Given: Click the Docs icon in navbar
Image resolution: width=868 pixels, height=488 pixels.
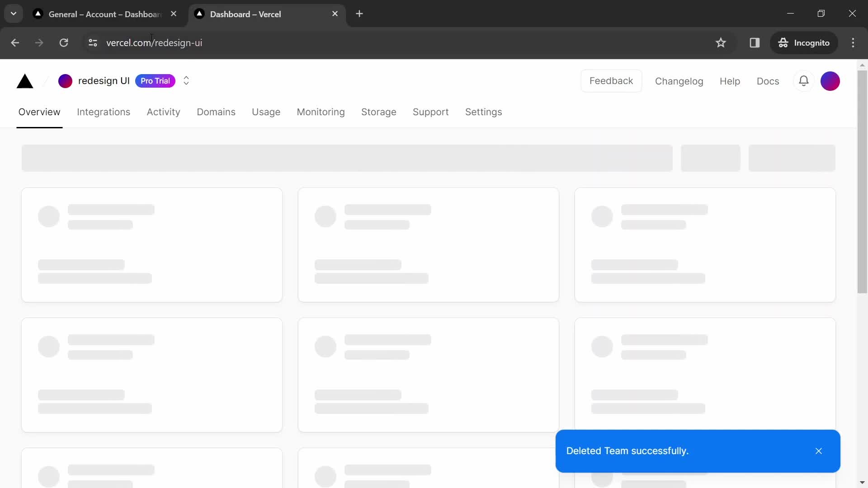Looking at the screenshot, I should (768, 80).
